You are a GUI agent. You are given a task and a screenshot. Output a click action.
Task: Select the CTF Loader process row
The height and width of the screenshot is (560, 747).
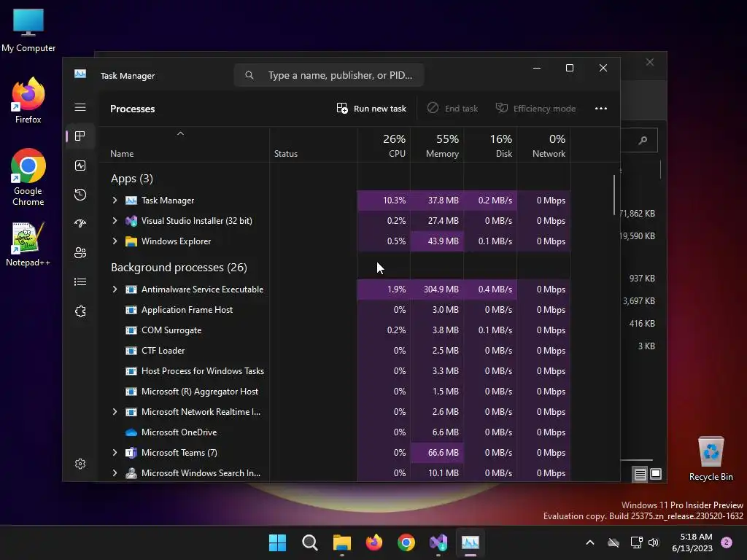click(x=335, y=351)
